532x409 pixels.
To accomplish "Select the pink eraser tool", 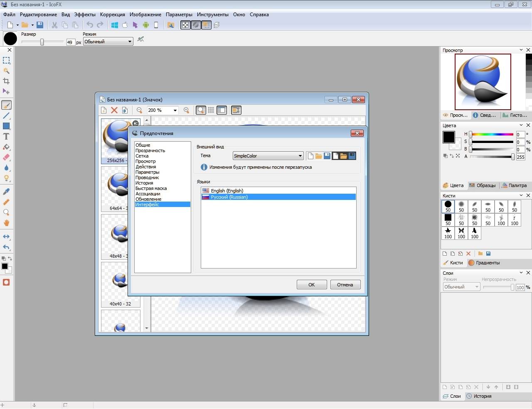I will 6,157.
